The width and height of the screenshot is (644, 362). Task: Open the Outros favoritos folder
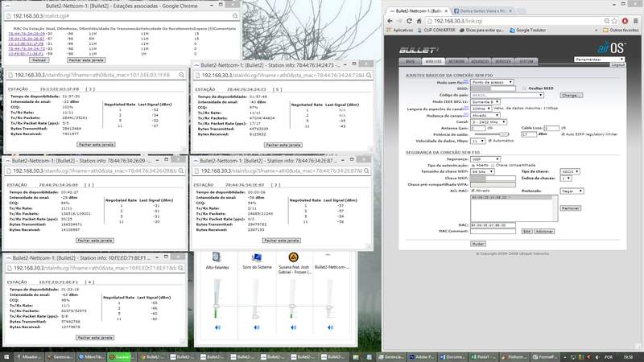[620, 30]
